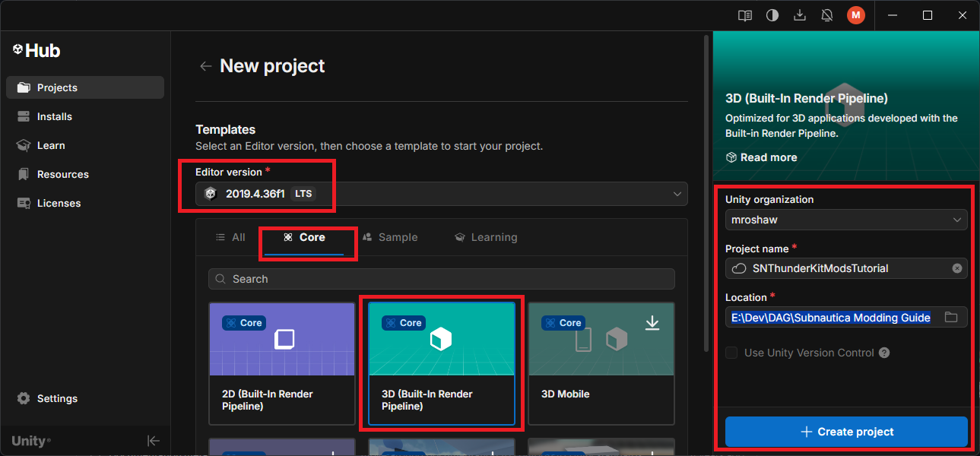Open Resources in the sidebar

pyautogui.click(x=85, y=174)
